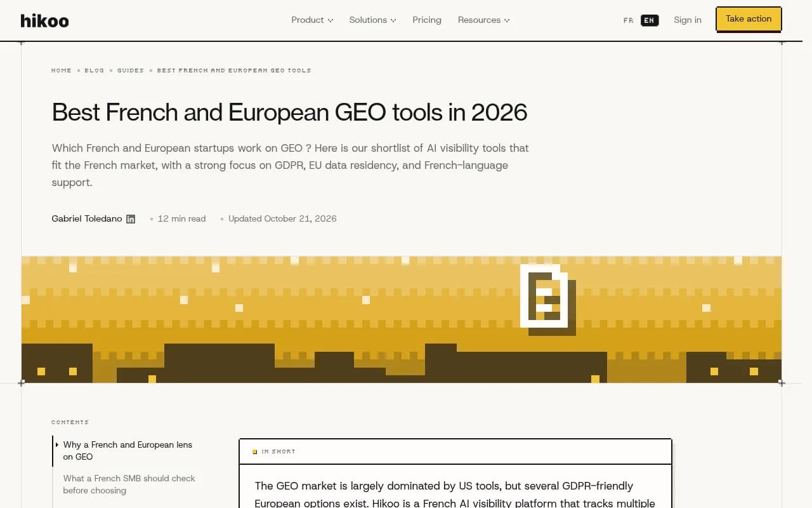Go to GUIDES breadcrumb
812x508 pixels.
(131, 70)
